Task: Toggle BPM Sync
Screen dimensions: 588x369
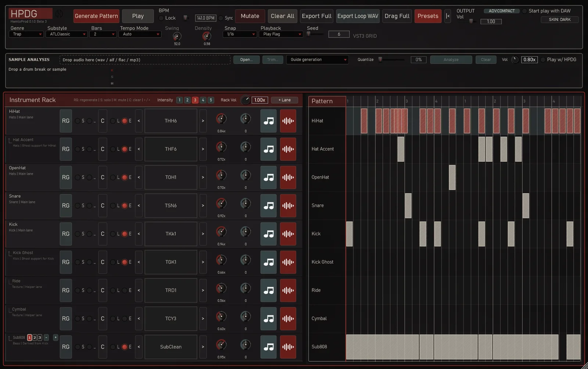Action: point(220,18)
